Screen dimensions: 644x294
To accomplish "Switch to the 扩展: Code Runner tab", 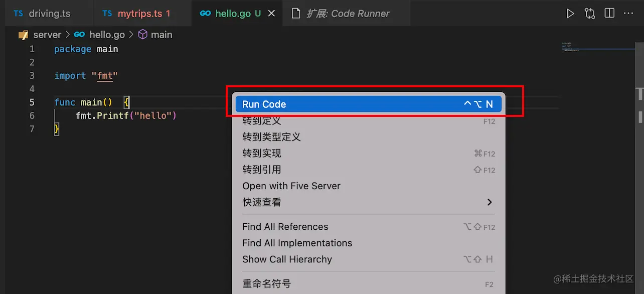I will 346,14.
